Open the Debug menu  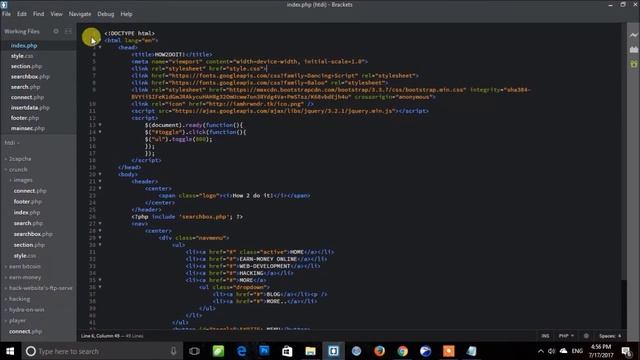click(x=106, y=14)
